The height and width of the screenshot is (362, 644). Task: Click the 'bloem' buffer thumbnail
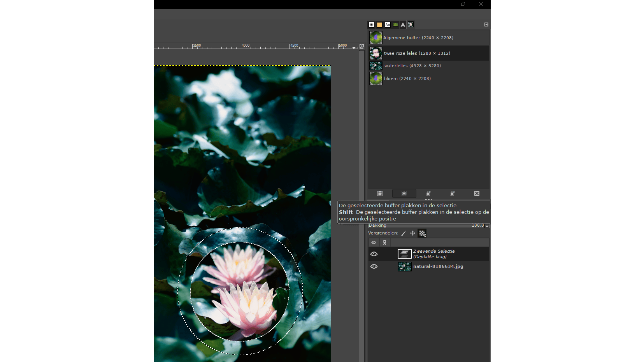click(x=376, y=79)
